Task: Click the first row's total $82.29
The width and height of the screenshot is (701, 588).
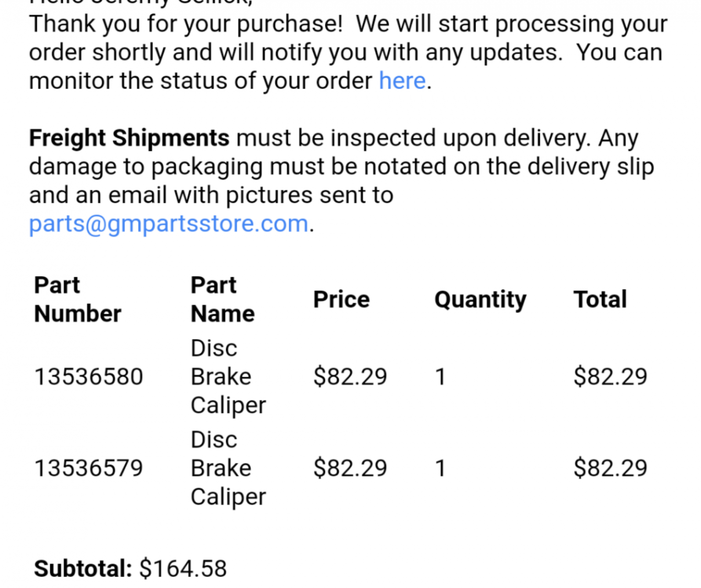Action: pos(610,377)
